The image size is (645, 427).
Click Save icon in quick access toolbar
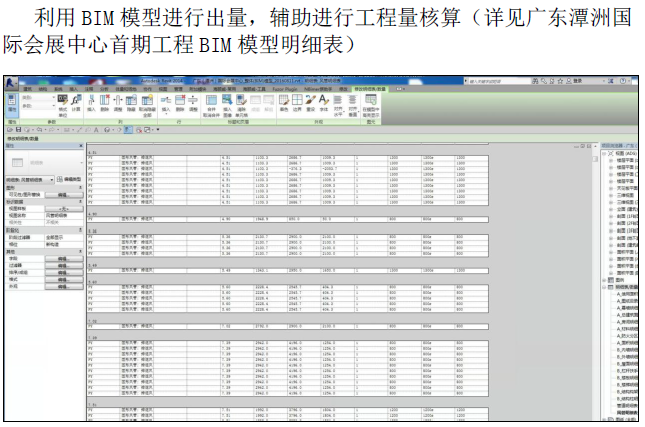18,130
